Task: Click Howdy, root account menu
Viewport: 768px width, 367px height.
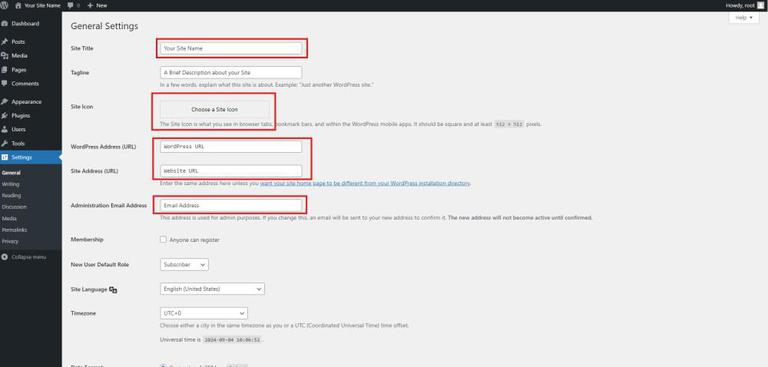Action: [740, 5]
